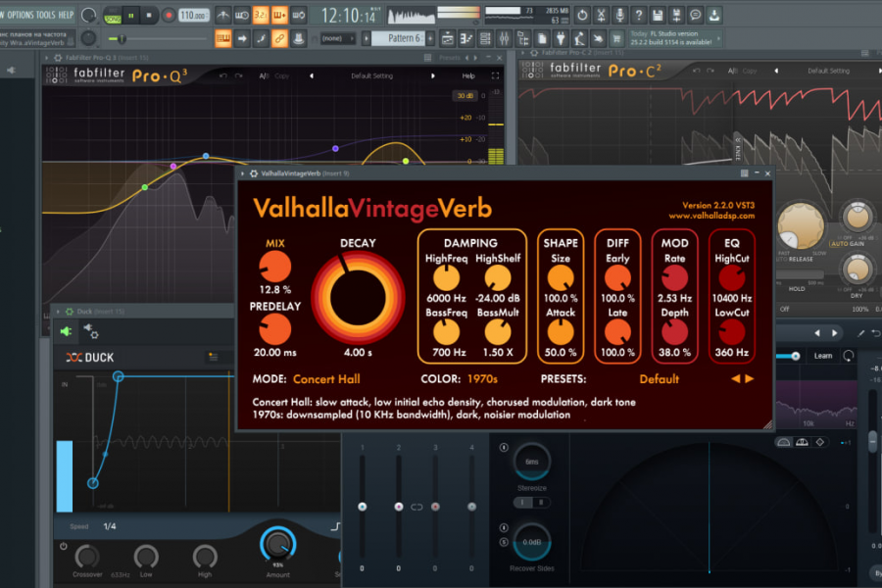Open the (none) pattern selector dropdown
The image size is (882, 588).
338,38
